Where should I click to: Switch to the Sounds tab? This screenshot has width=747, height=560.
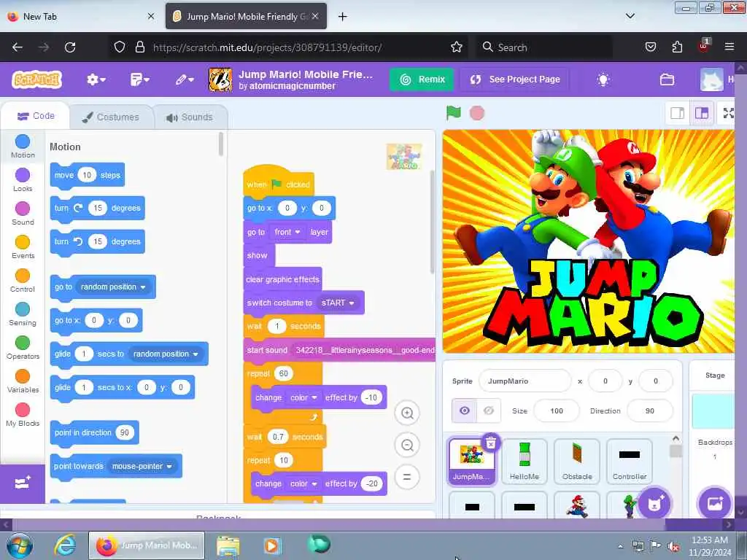(190, 117)
